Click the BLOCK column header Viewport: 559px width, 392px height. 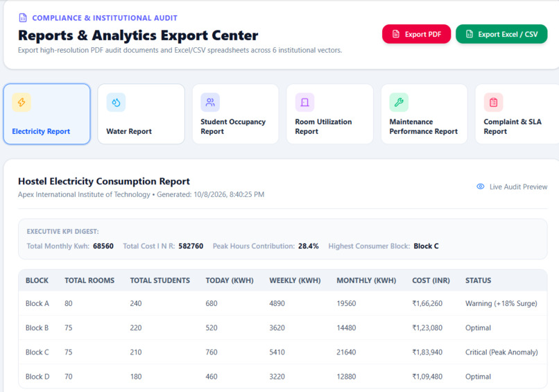tap(37, 281)
